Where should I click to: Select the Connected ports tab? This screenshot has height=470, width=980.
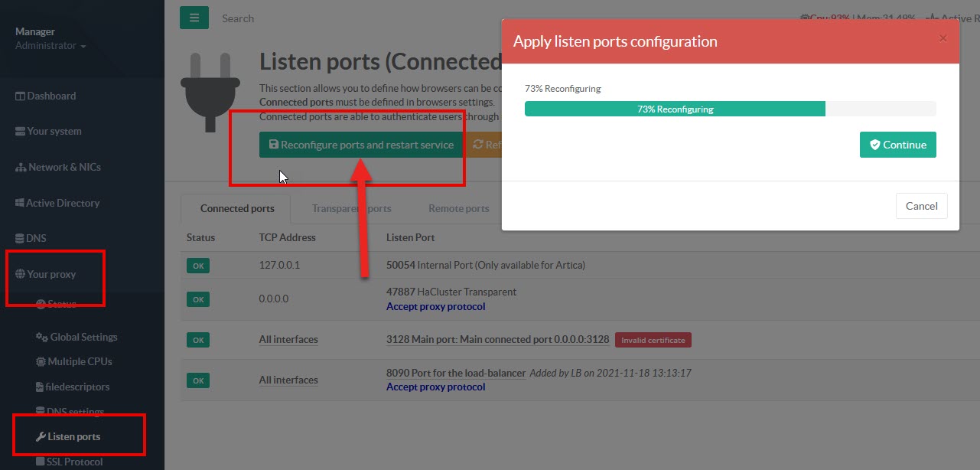pos(237,208)
